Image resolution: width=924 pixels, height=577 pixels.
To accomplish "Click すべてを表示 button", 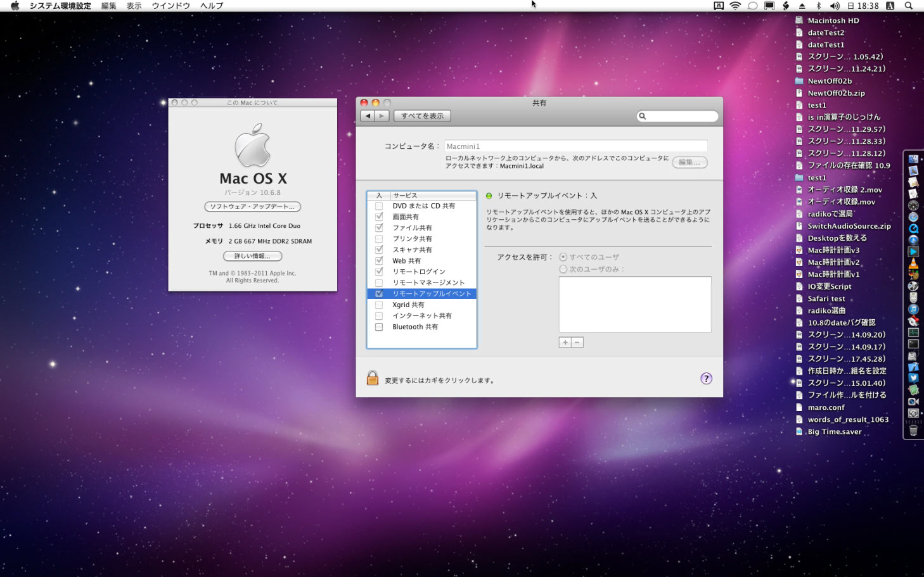I will [x=422, y=116].
